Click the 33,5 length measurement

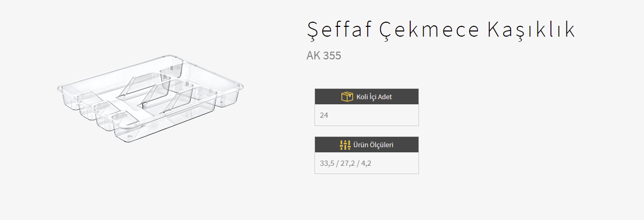(327, 163)
